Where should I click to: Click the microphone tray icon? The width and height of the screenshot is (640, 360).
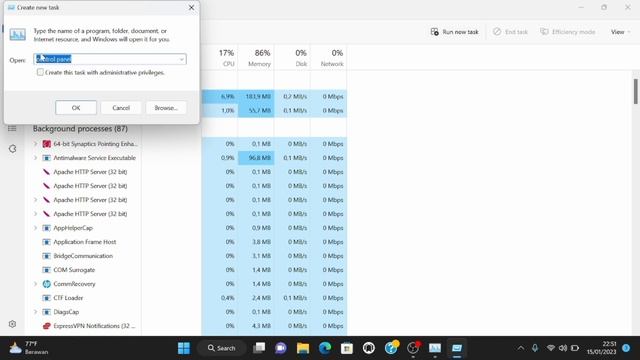point(535,348)
